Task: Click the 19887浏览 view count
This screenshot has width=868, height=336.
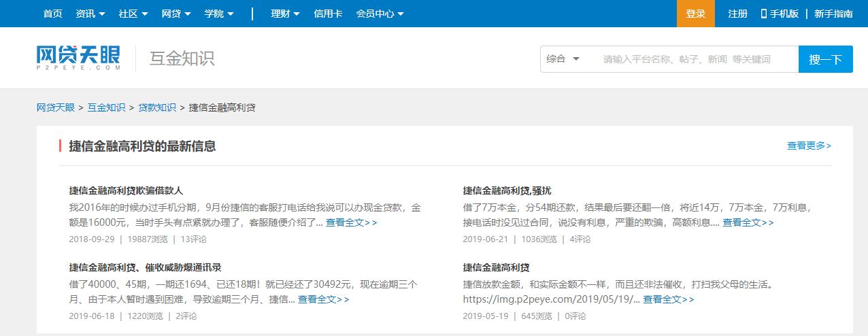Action: coord(148,239)
